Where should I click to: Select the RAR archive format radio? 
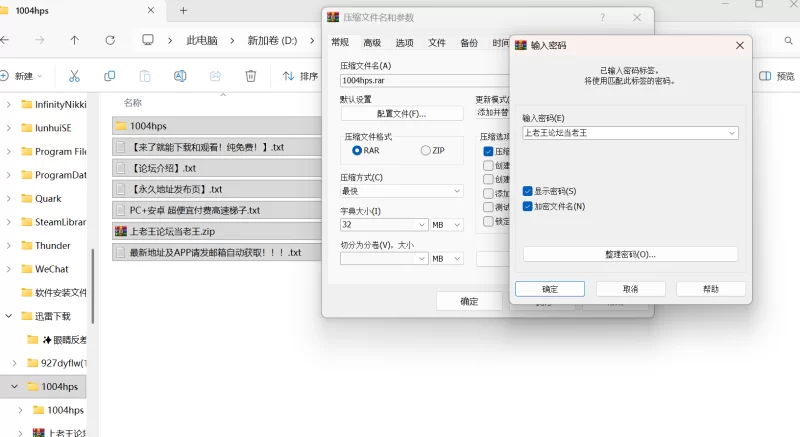click(357, 150)
